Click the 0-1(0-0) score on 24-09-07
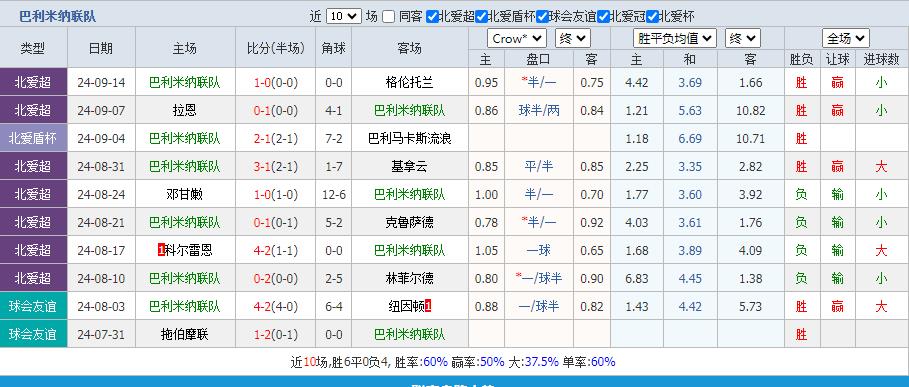The width and height of the screenshot is (909, 387). click(276, 110)
